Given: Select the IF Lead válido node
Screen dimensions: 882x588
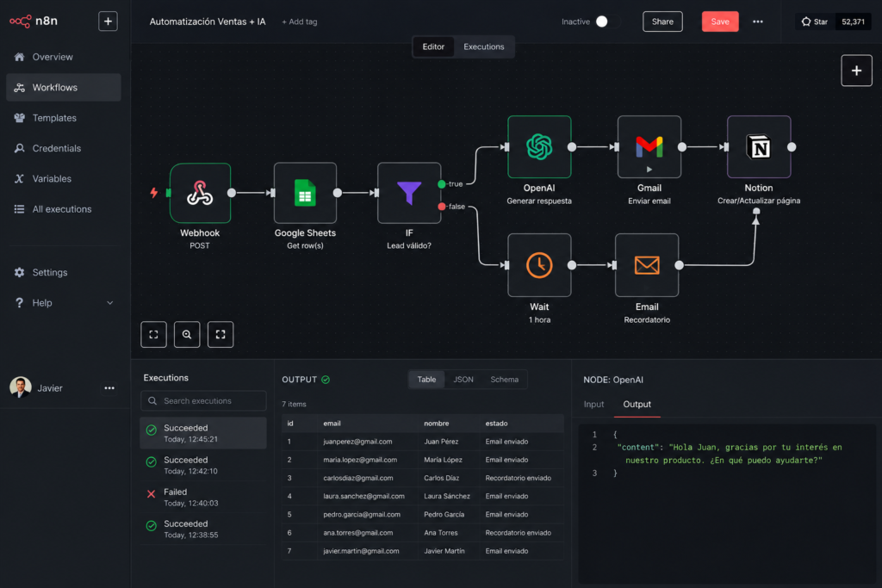Looking at the screenshot, I should click(409, 193).
